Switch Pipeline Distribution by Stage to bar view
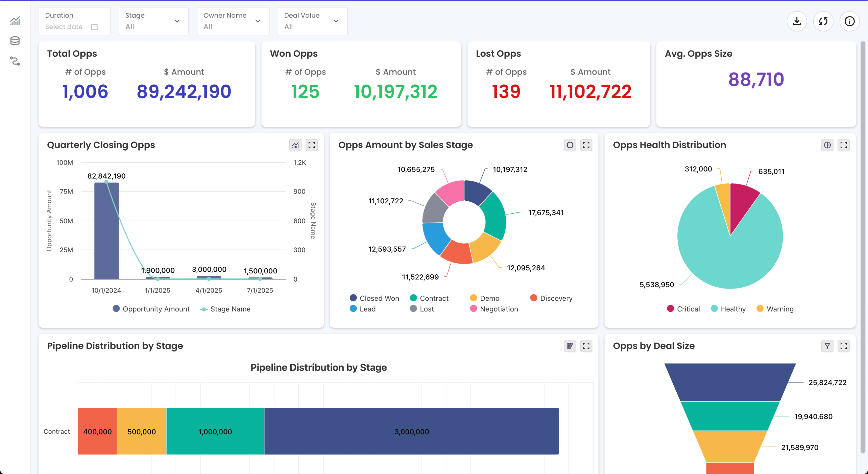 click(x=570, y=346)
